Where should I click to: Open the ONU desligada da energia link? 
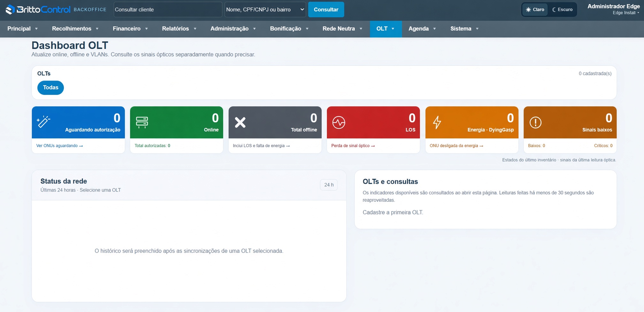pos(456,146)
